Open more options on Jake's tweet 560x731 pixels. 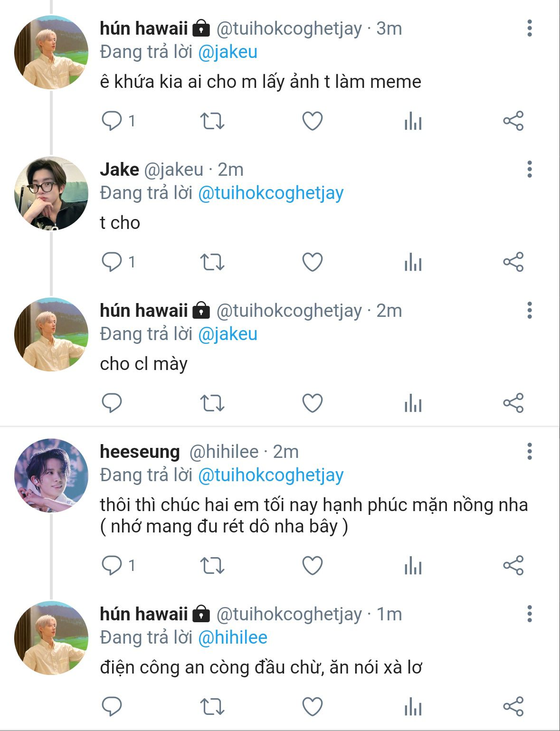(x=529, y=170)
